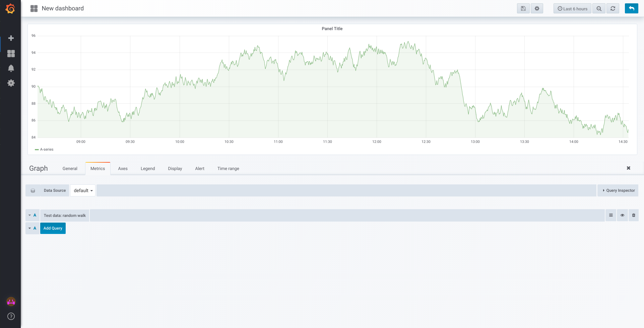Save the dashboard using the save icon
Screen dimensions: 644x328
[523, 8]
